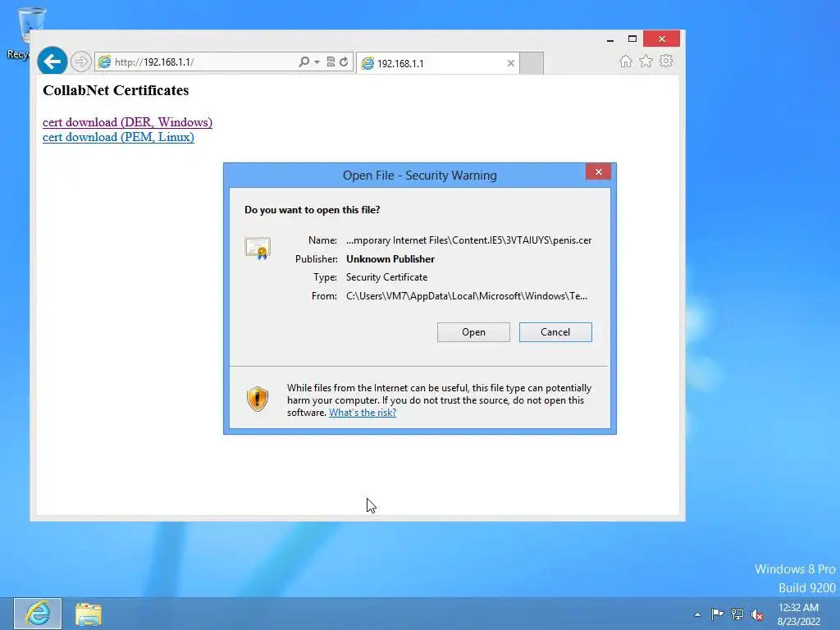Open File Explorer from the taskbar

point(89,614)
